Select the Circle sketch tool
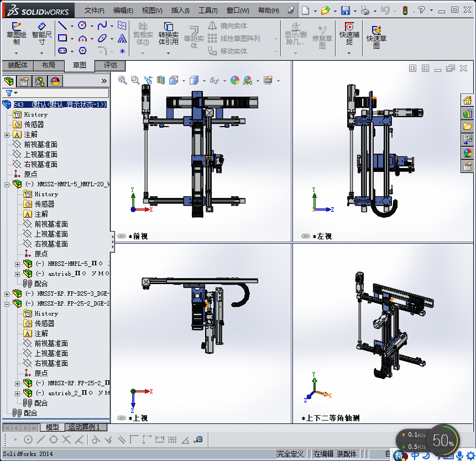Screen dimensions: 476x461 pyautogui.click(x=82, y=25)
